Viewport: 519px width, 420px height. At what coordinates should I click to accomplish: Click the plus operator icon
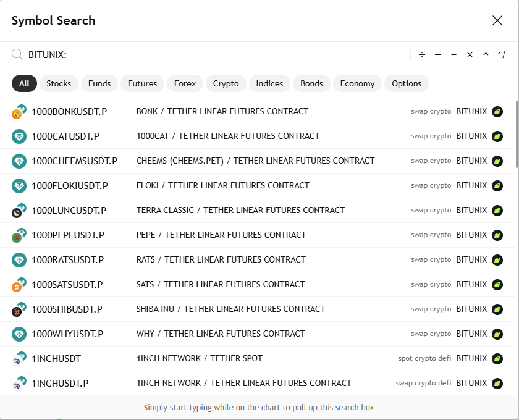[x=454, y=54]
